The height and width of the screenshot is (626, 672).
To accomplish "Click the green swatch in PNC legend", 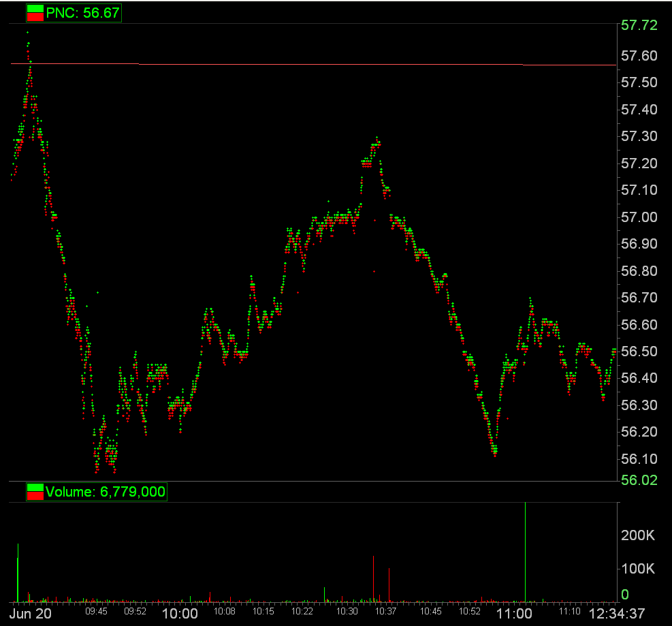I will tap(35, 9).
